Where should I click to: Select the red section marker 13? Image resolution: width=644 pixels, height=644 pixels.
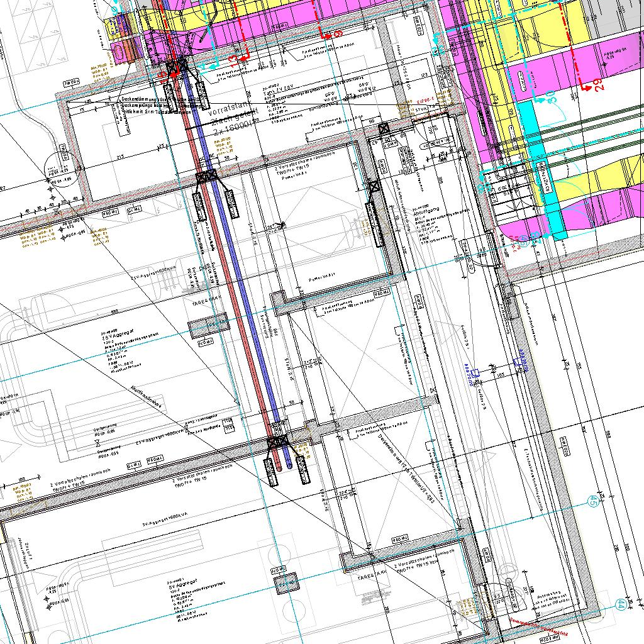click(233, 59)
